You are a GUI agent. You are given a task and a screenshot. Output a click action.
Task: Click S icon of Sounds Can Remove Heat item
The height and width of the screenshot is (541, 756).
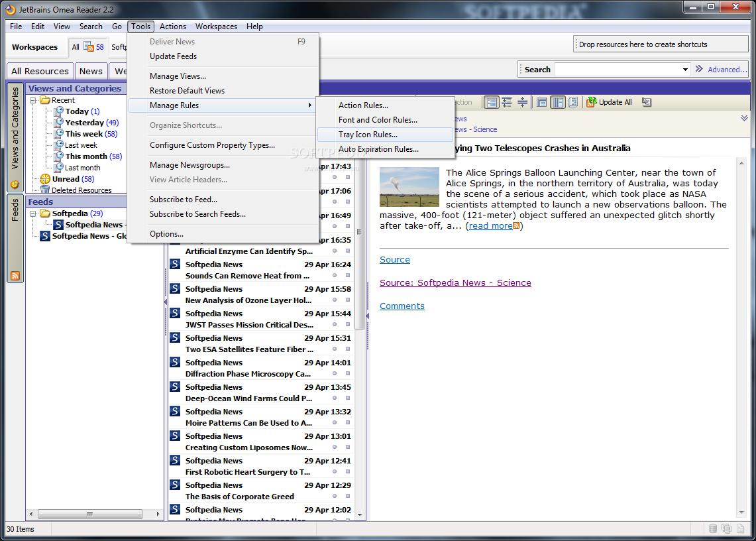click(x=175, y=264)
